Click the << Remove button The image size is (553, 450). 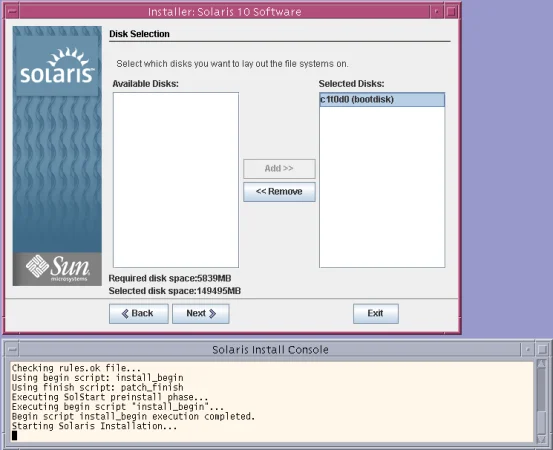279,191
